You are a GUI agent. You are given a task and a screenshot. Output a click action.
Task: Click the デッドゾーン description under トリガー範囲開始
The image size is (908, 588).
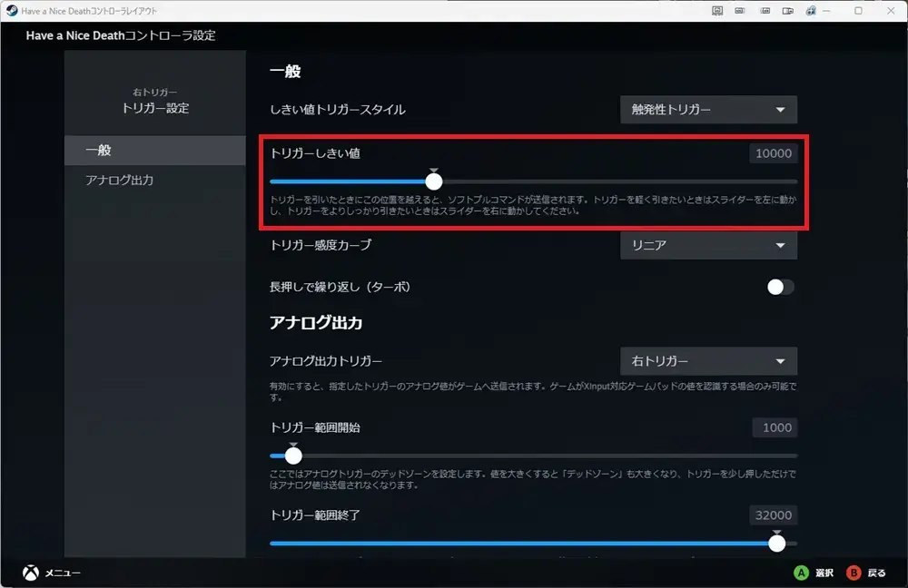pos(533,479)
